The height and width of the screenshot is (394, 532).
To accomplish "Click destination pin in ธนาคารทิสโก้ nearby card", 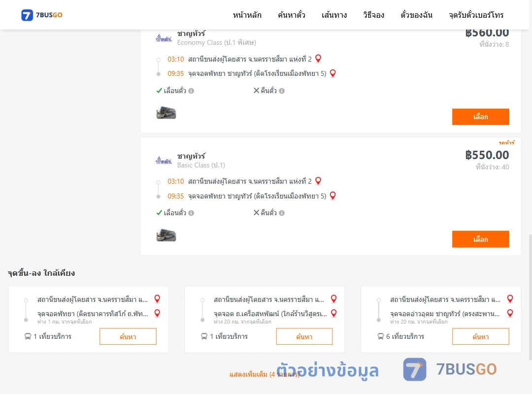I will tap(157, 313).
